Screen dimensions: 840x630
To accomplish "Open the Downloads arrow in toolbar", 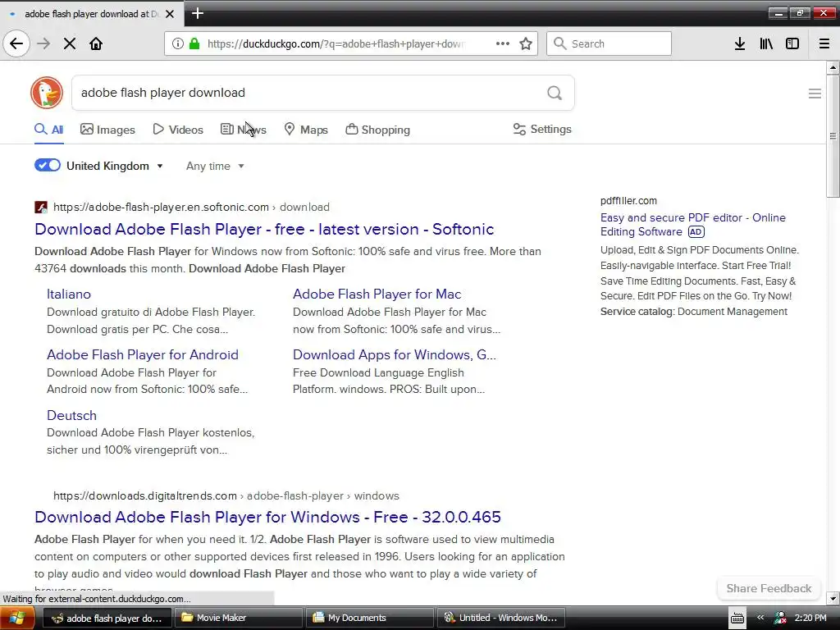I will pos(740,43).
